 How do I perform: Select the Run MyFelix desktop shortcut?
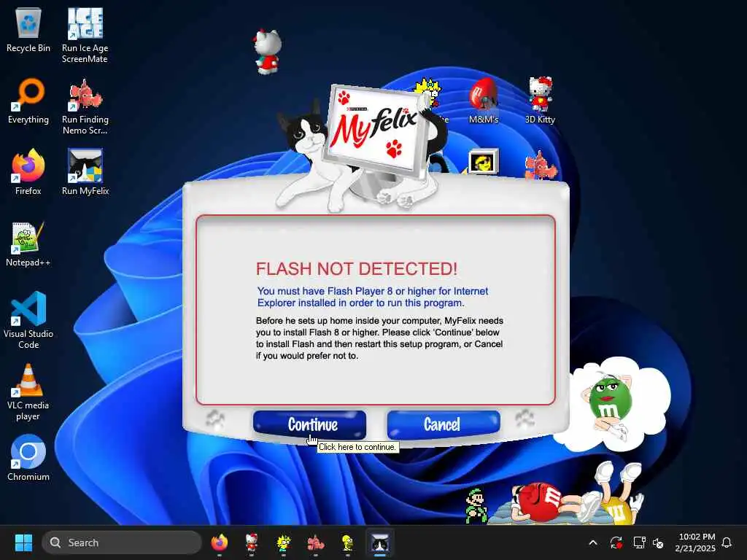pos(85,172)
